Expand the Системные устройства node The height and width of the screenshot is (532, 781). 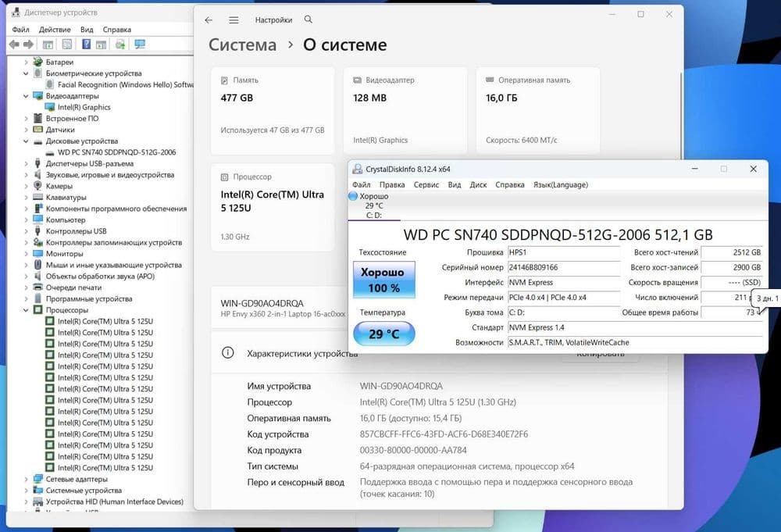[26, 490]
